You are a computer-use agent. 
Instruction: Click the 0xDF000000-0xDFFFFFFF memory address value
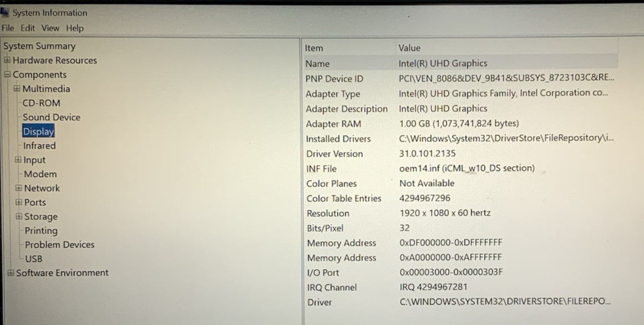tap(450, 242)
